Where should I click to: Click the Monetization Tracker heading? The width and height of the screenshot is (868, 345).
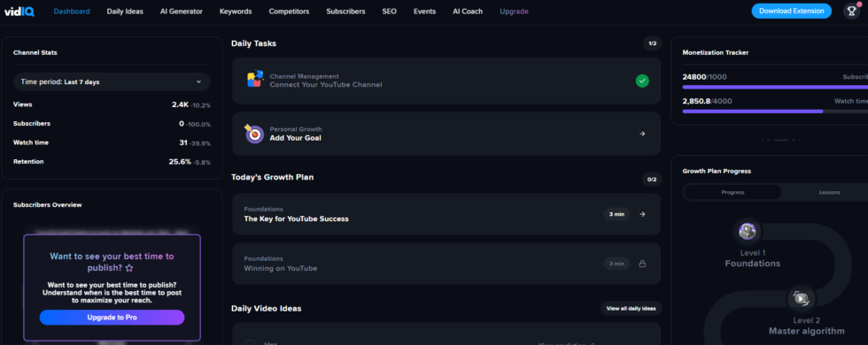tap(716, 53)
